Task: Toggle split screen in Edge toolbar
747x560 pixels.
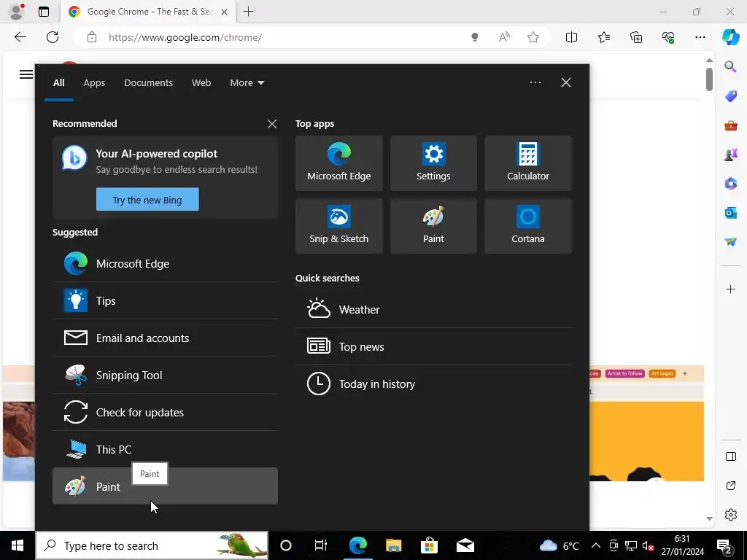Action: (x=571, y=37)
